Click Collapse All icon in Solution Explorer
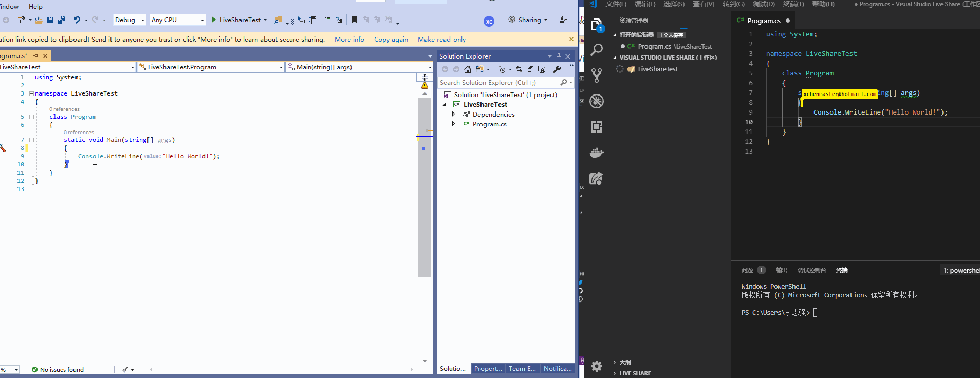Viewport: 980px width, 378px height. [530, 69]
